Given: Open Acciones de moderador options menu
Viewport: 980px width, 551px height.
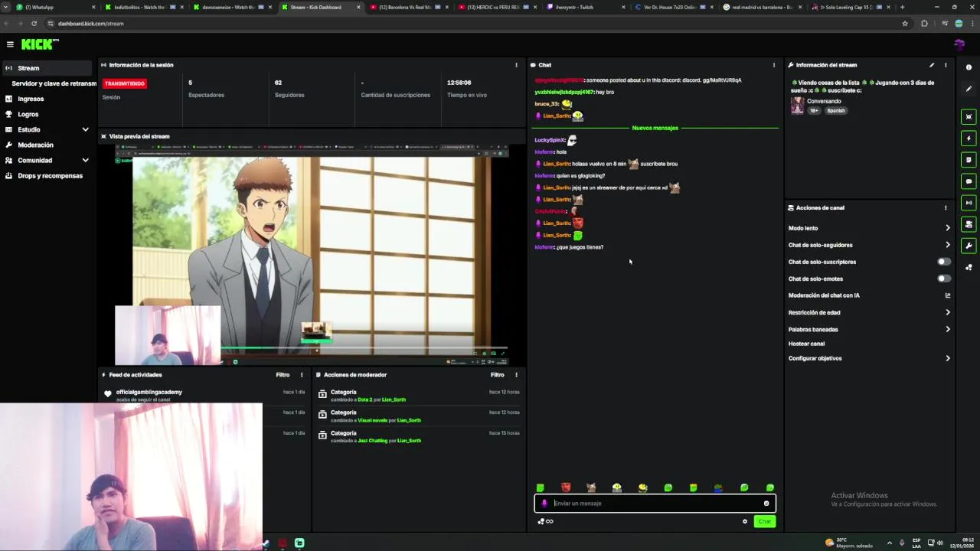Looking at the screenshot, I should 516,375.
